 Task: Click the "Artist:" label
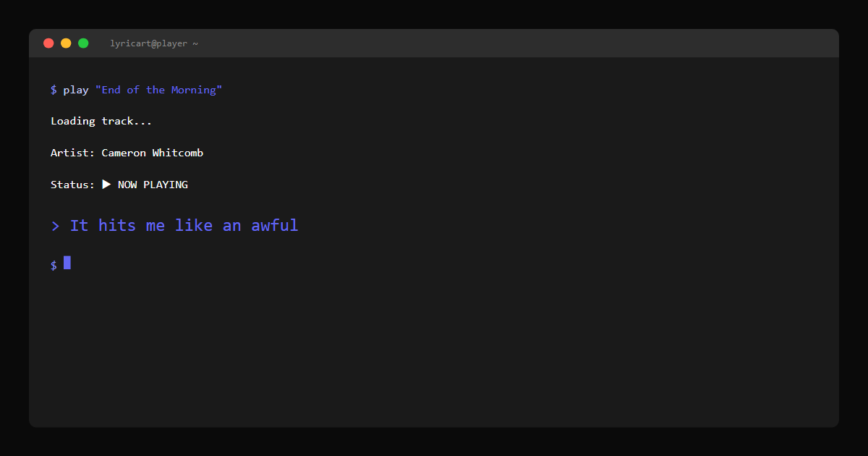(72, 153)
